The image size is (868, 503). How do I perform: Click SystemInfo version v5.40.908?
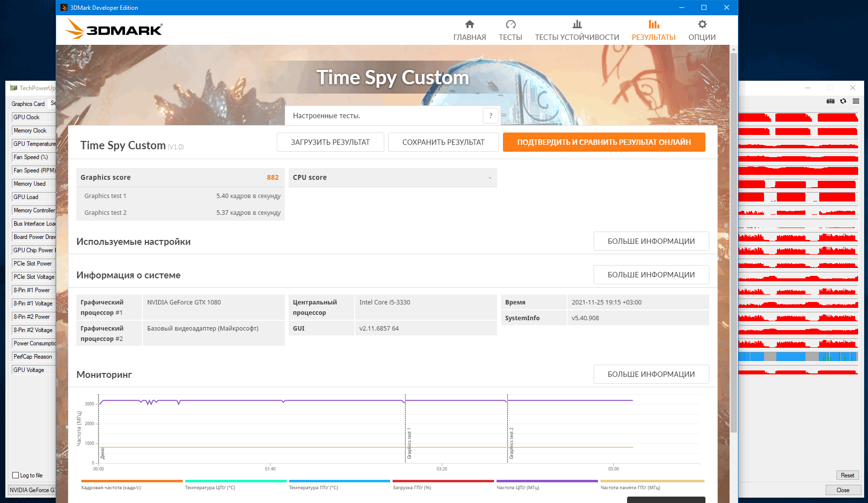(x=585, y=318)
